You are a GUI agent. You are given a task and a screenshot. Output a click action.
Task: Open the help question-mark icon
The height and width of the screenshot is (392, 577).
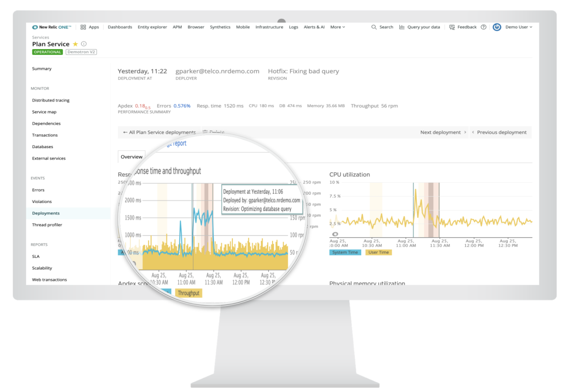click(484, 27)
